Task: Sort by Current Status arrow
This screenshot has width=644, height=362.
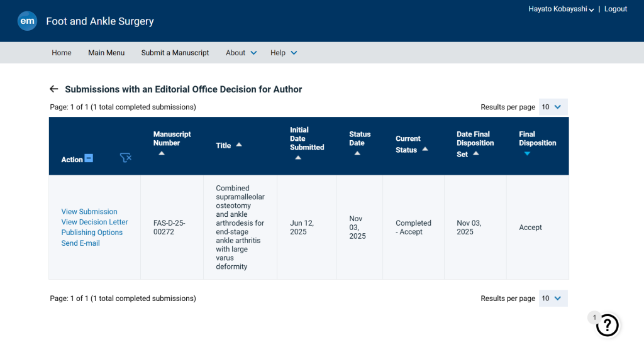Action: point(425,149)
